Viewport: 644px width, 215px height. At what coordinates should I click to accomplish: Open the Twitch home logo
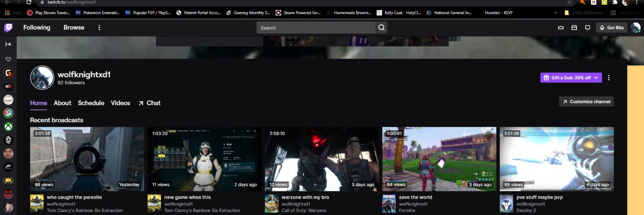pyautogui.click(x=8, y=28)
